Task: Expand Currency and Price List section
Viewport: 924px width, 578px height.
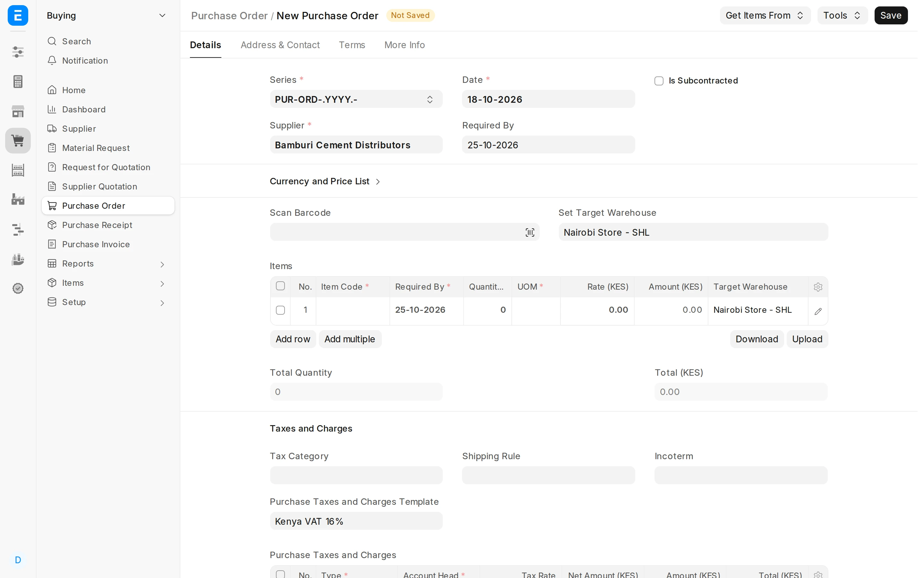Action: pyautogui.click(x=325, y=181)
